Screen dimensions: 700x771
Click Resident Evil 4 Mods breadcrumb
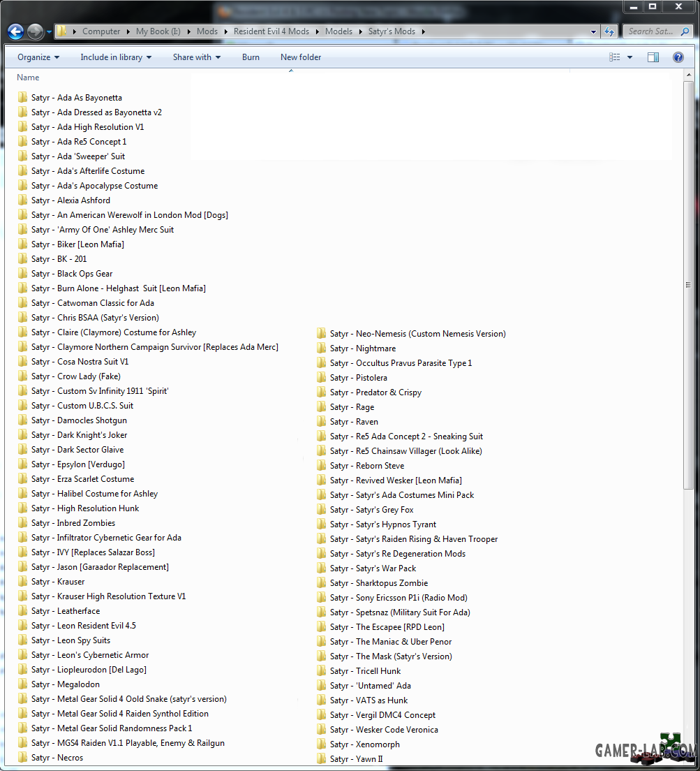pos(271,31)
